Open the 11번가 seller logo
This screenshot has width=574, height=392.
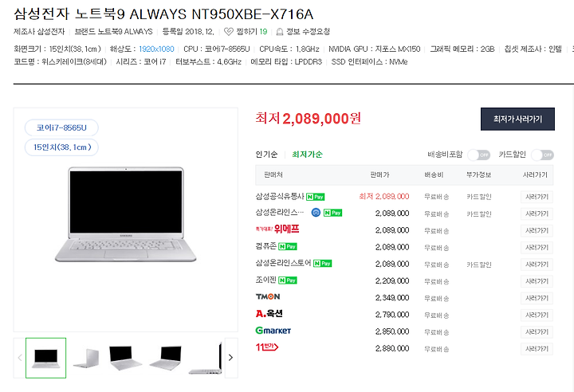(267, 347)
